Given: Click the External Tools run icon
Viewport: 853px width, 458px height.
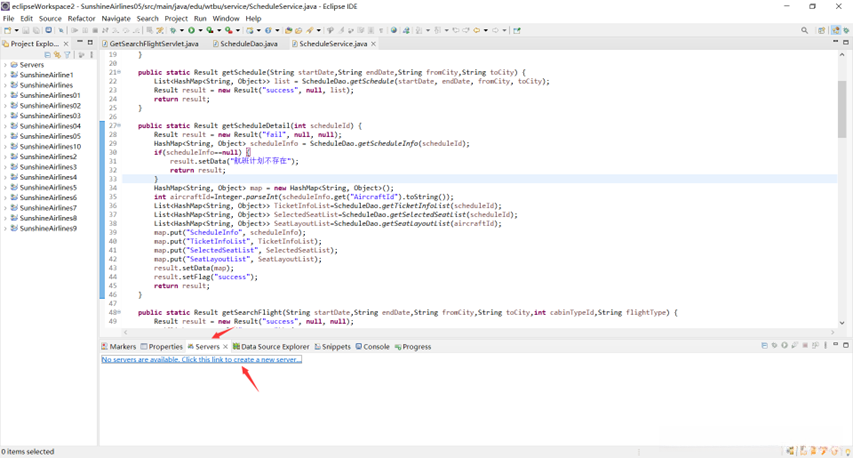Looking at the screenshot, I should tap(228, 30).
